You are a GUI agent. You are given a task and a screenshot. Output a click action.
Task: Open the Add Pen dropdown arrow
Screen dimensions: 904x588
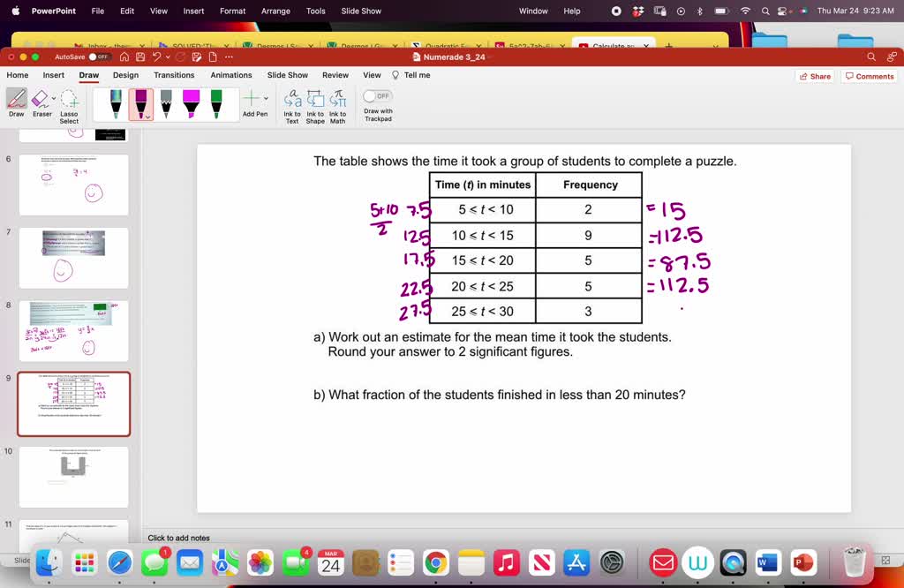(x=267, y=98)
